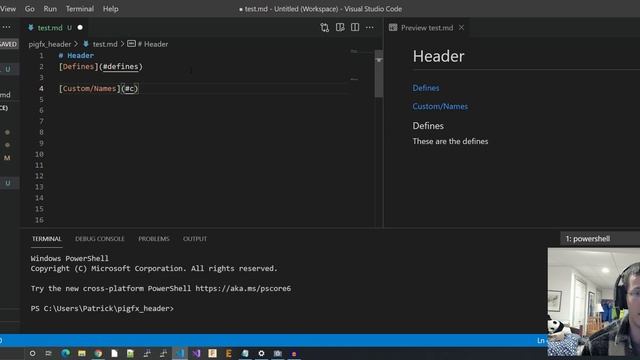Click line number 10 in gutter

tap(39, 154)
